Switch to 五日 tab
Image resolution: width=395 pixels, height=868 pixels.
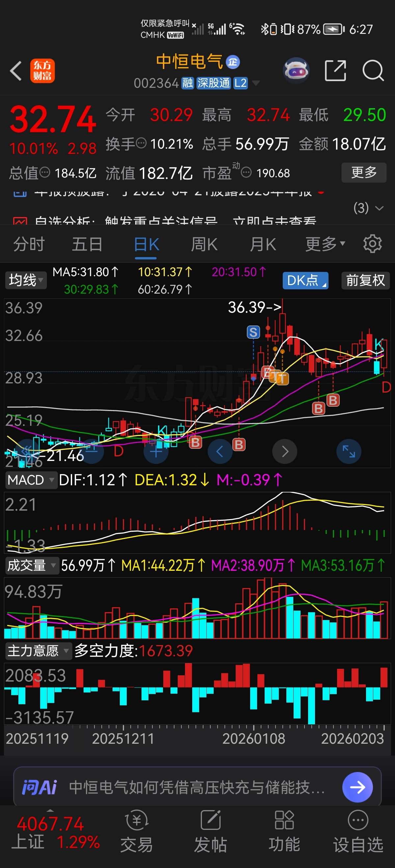(x=87, y=244)
